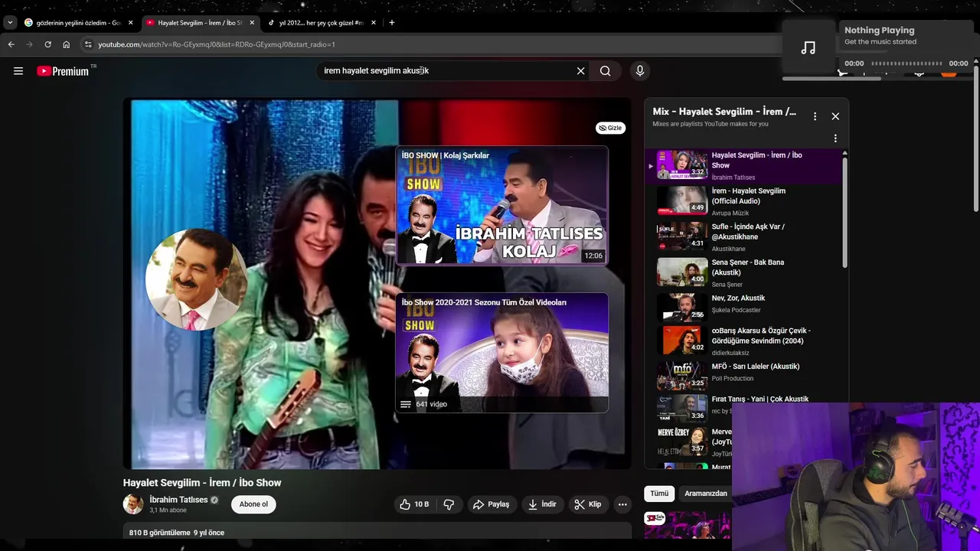Close the 'yıl 2012' tab

[x=374, y=23]
